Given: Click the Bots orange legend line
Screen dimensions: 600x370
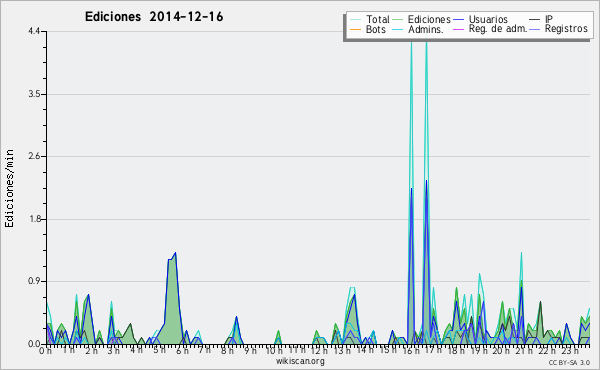Looking at the screenshot, I should [x=355, y=29].
